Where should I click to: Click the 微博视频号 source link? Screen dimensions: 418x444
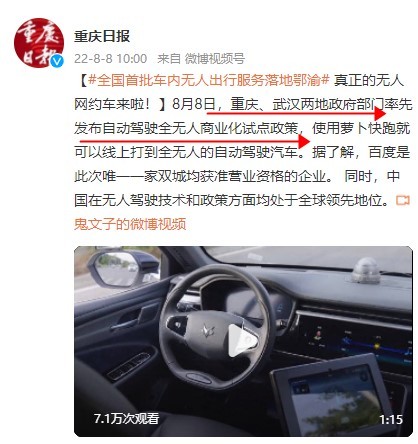click(215, 59)
